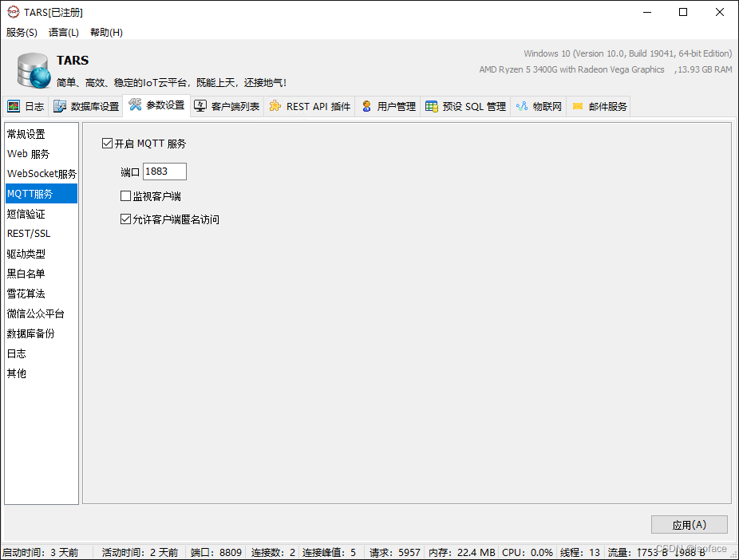Click status bar 启动时间: 3 天前
This screenshot has height=560, width=739.
(41, 553)
